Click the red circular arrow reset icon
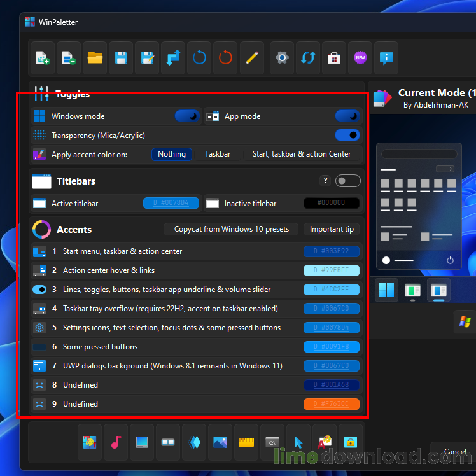This screenshot has height=476, width=476. [x=225, y=58]
